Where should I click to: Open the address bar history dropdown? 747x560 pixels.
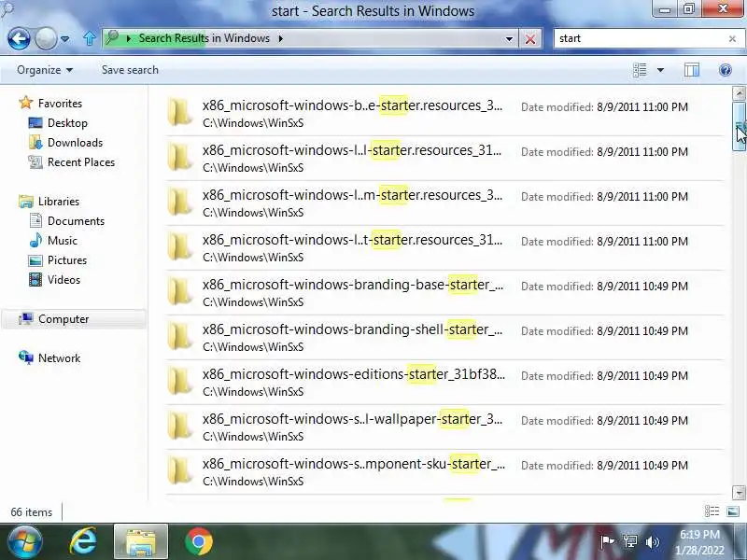pyautogui.click(x=509, y=38)
